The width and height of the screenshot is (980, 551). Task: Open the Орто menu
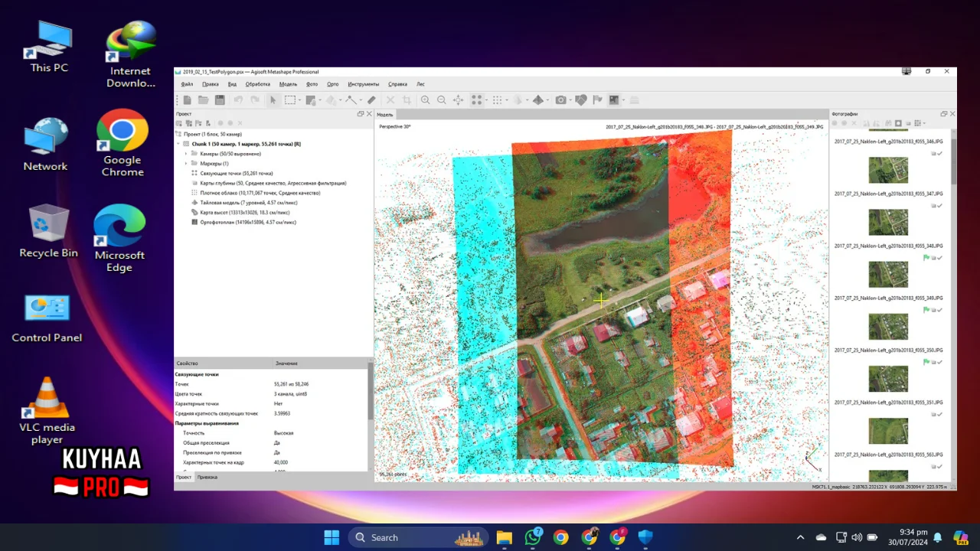click(332, 84)
